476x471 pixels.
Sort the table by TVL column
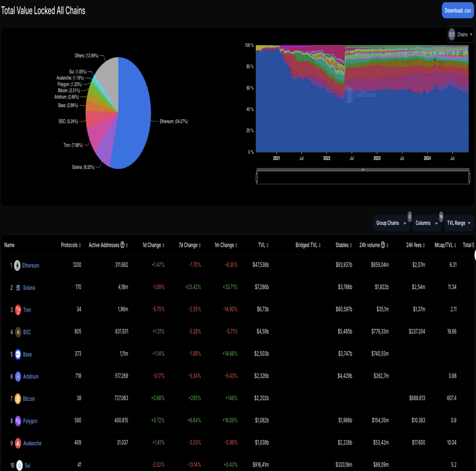tap(263, 245)
